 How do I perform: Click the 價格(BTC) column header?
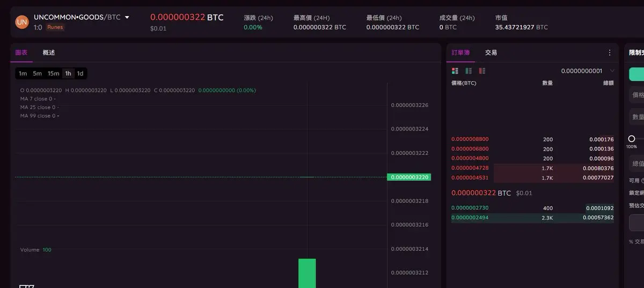click(464, 83)
